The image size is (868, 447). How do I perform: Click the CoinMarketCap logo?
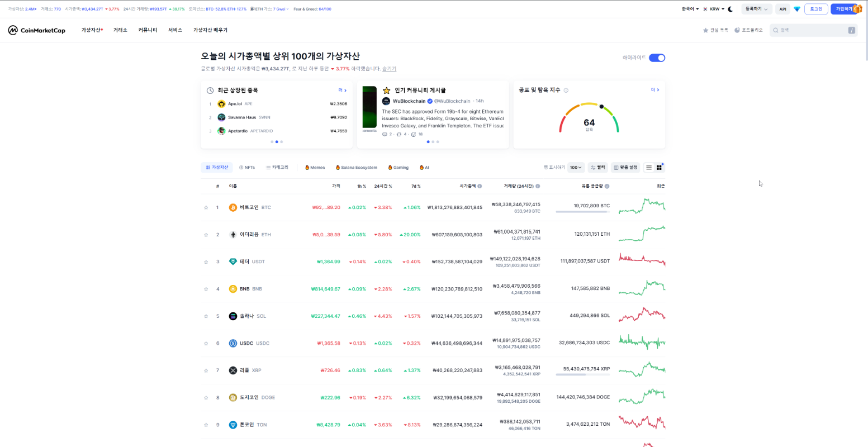tap(36, 30)
